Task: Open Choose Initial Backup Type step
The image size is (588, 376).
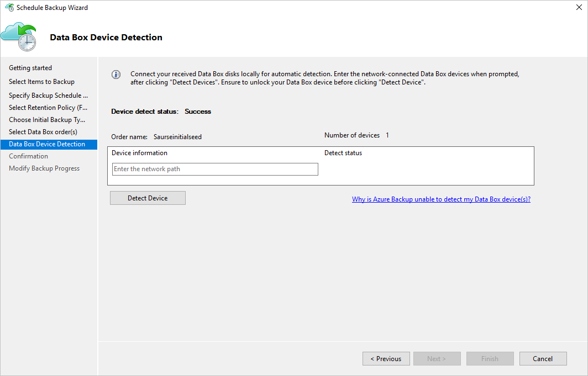Action: pos(47,119)
